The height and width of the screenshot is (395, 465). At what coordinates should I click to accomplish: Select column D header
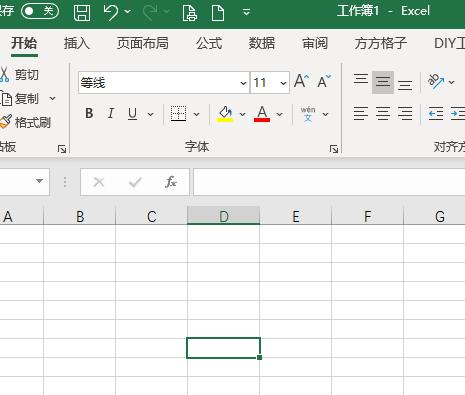tap(224, 216)
